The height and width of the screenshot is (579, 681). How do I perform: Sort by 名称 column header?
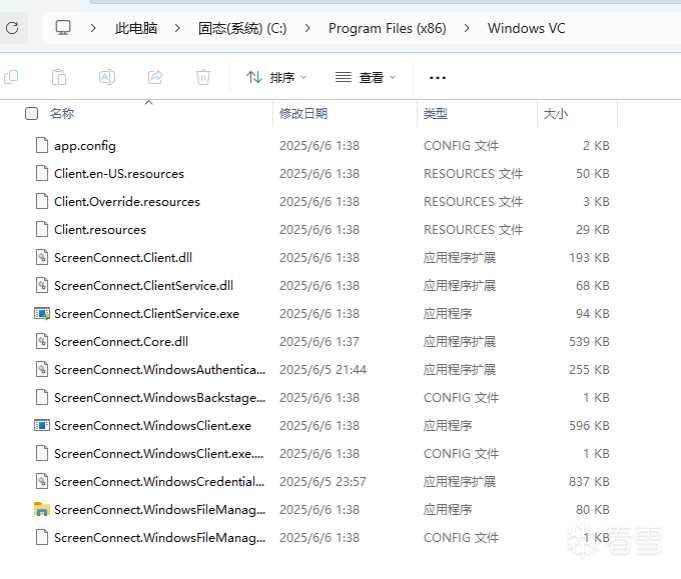point(62,114)
